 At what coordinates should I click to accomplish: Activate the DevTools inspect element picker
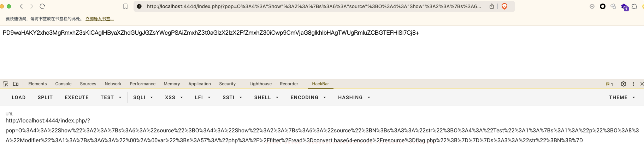click(6, 84)
